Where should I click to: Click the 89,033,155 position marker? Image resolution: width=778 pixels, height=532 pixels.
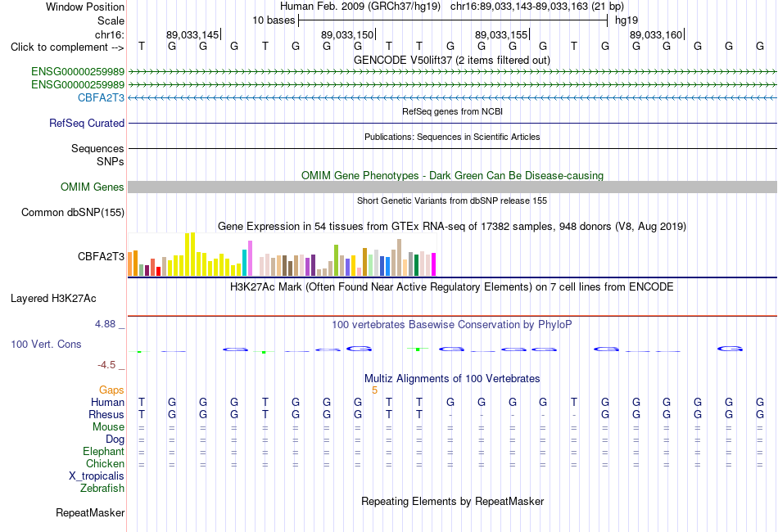[501, 34]
